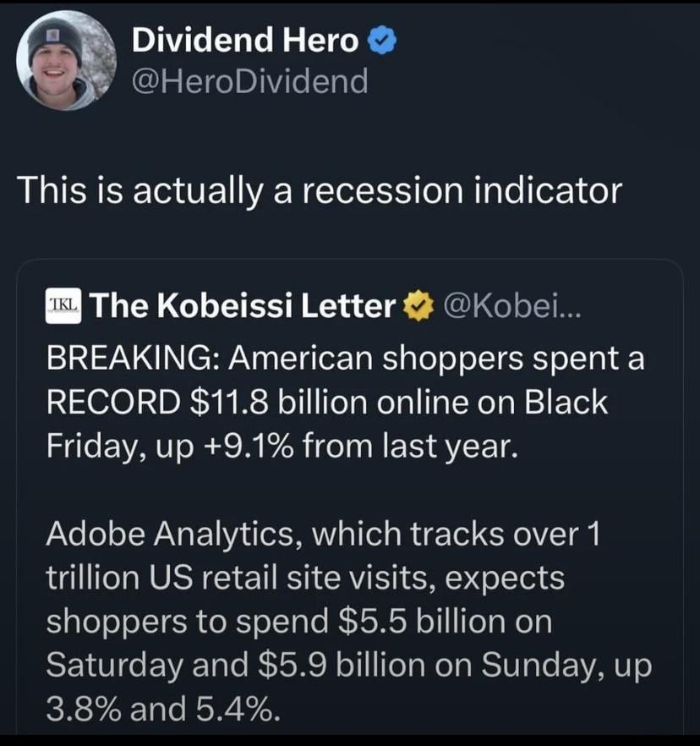
Task: Click the TKL logo avatar
Action: click(x=63, y=304)
